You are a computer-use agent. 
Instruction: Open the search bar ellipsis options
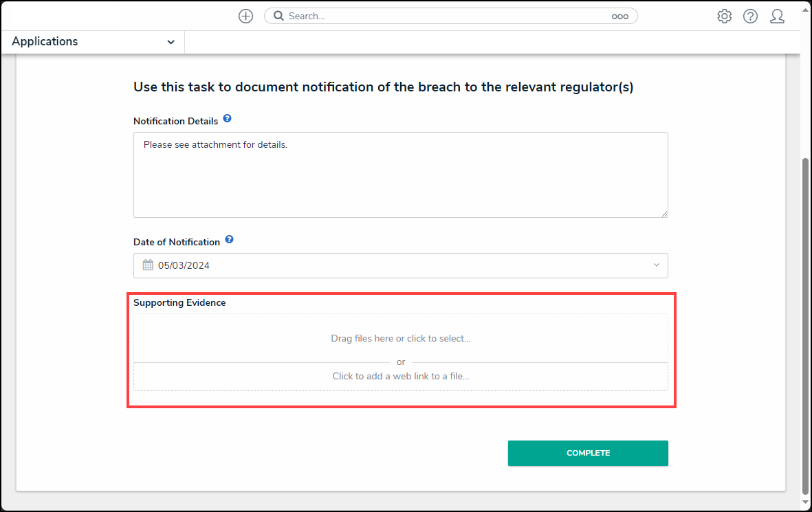pos(619,16)
